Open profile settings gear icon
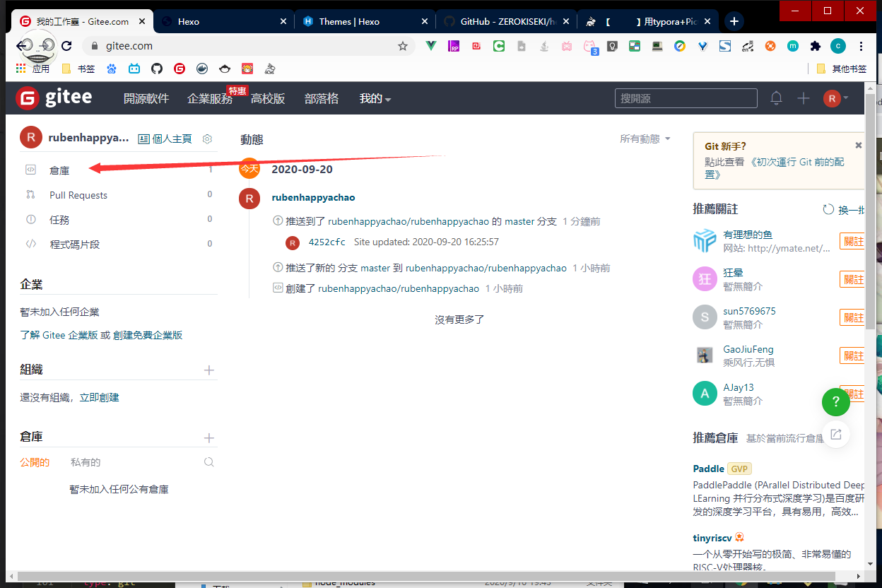The height and width of the screenshot is (588, 882). click(207, 139)
